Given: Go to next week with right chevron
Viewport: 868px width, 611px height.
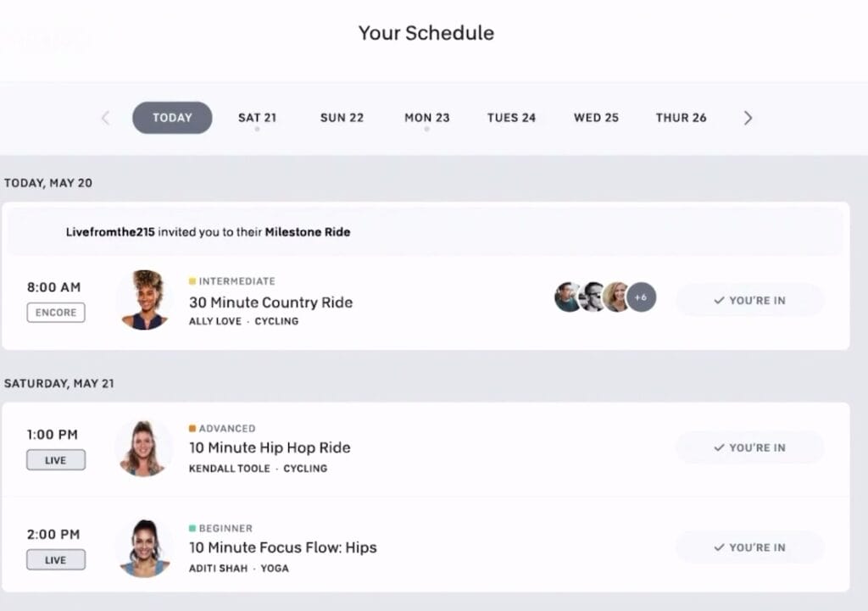Looking at the screenshot, I should (748, 118).
